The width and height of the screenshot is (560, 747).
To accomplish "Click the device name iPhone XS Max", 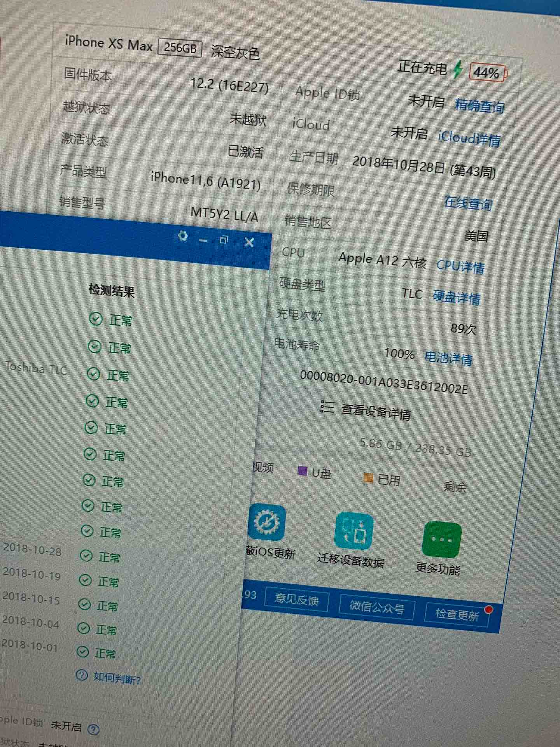I will [x=109, y=43].
